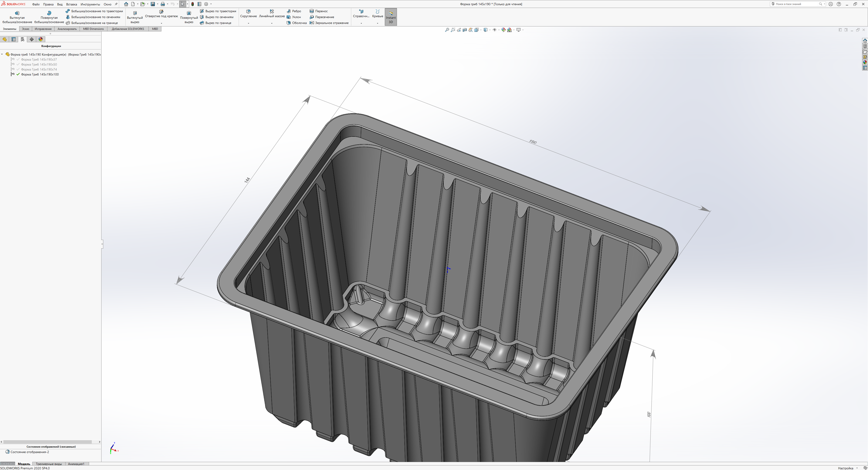
Task: Select the Уклон draft tool
Action: tap(294, 17)
